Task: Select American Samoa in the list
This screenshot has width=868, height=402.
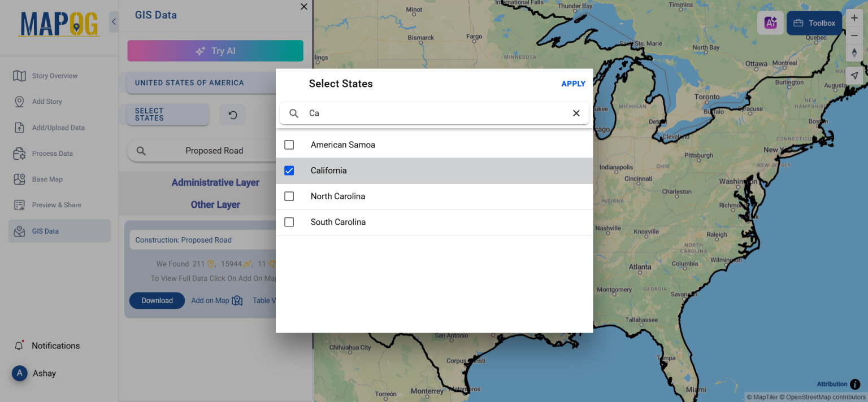Action: (289, 145)
